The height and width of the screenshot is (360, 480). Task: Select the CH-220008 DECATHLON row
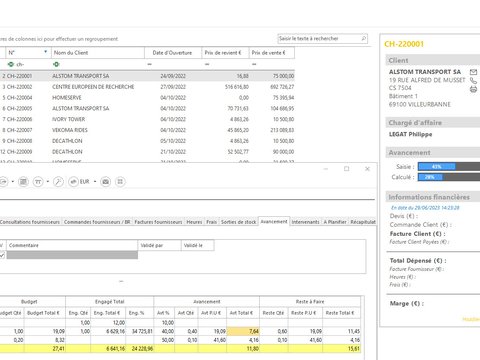(147, 141)
